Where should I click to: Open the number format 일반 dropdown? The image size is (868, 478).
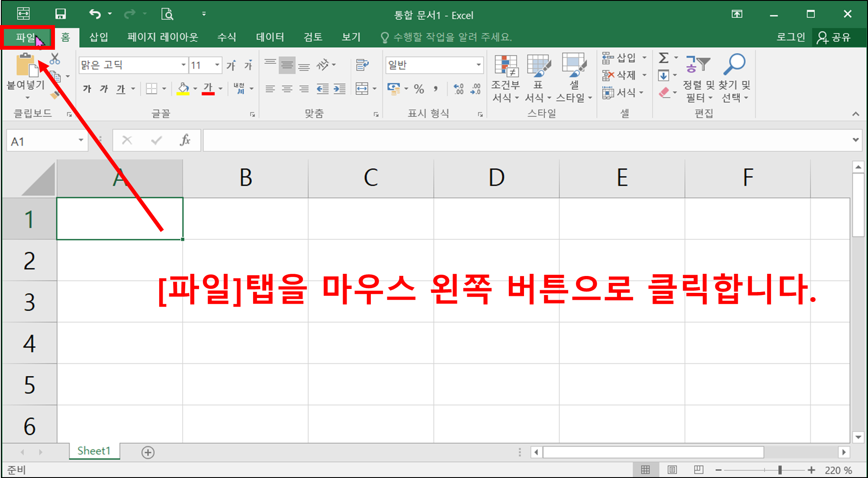click(x=479, y=65)
